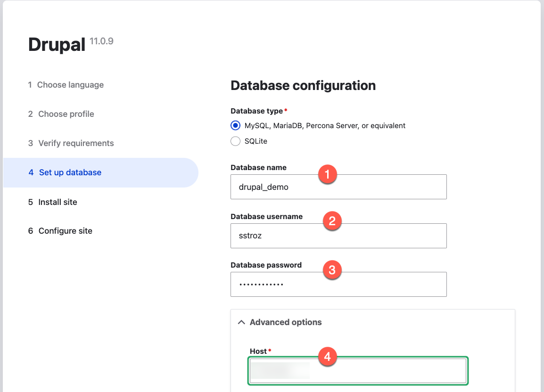The image size is (544, 392).
Task: Click the Database name input field
Action: (338, 187)
